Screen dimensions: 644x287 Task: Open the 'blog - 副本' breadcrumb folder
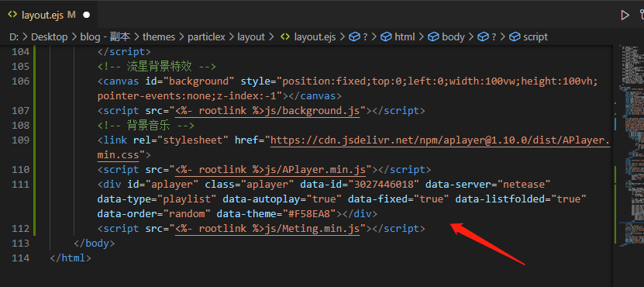(105, 37)
